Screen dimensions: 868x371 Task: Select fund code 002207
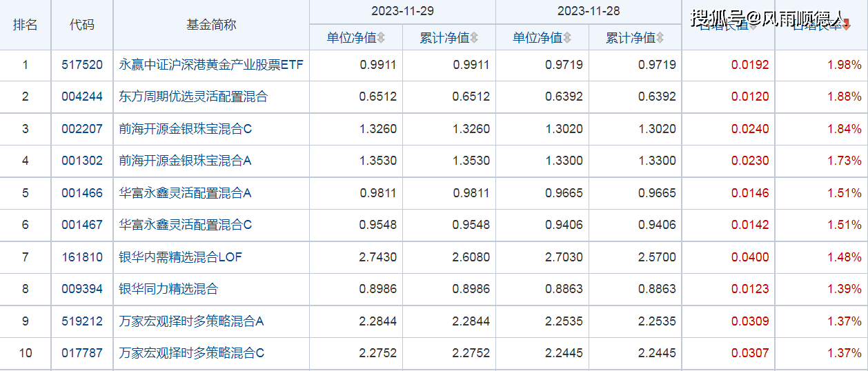pyautogui.click(x=81, y=129)
